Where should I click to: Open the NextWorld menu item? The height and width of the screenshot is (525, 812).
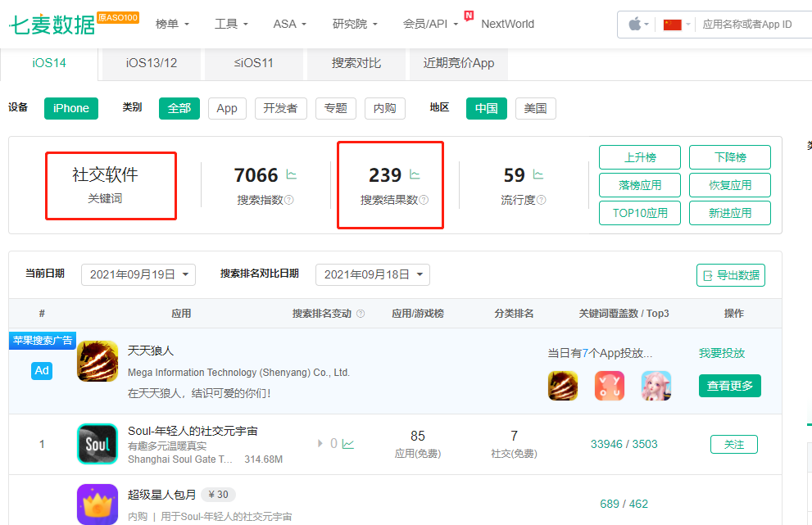click(507, 25)
